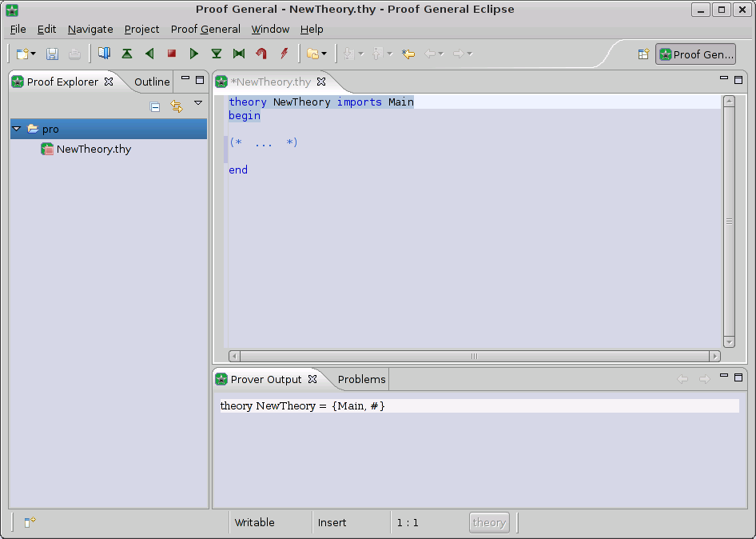This screenshot has width=756, height=539.
Task: Open the File menu
Action: [x=18, y=30]
